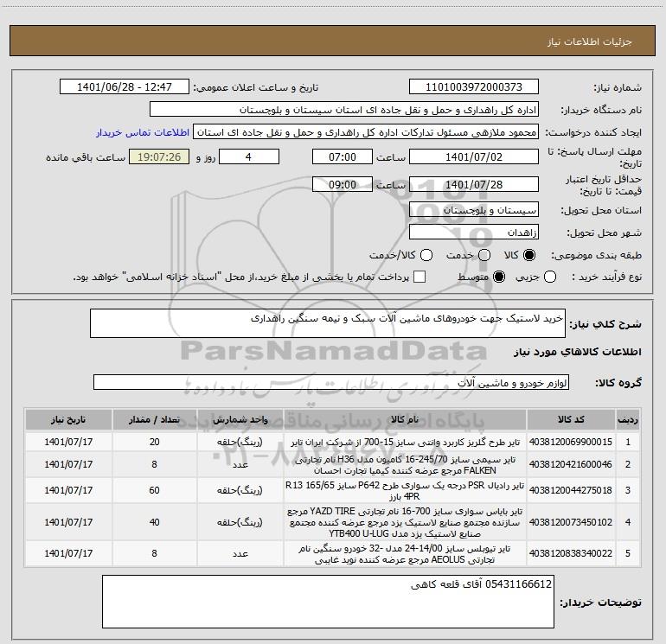Viewport: 666px width, 644px height.
Task: Click the price validity date 1401/07/28
Action: (474, 185)
